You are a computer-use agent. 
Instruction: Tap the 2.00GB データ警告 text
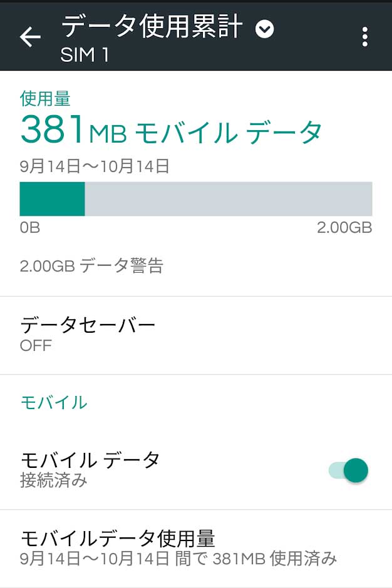click(x=91, y=265)
